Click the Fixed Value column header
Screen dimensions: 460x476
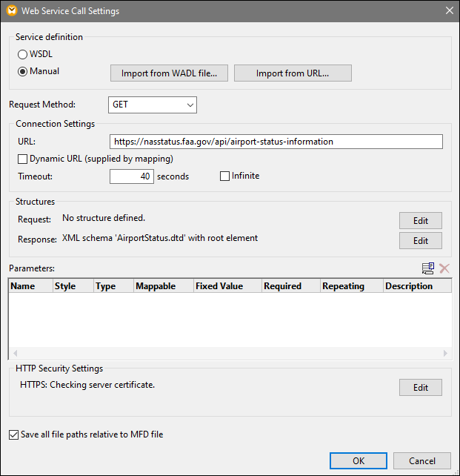[x=226, y=286]
